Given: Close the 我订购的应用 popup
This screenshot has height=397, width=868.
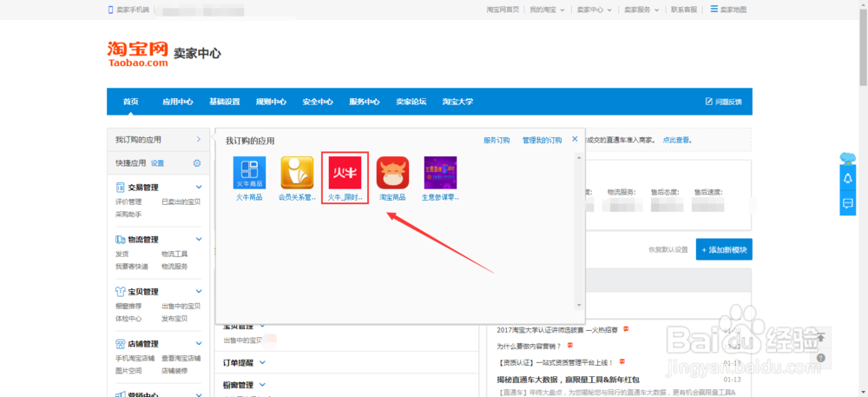Looking at the screenshot, I should 575,139.
